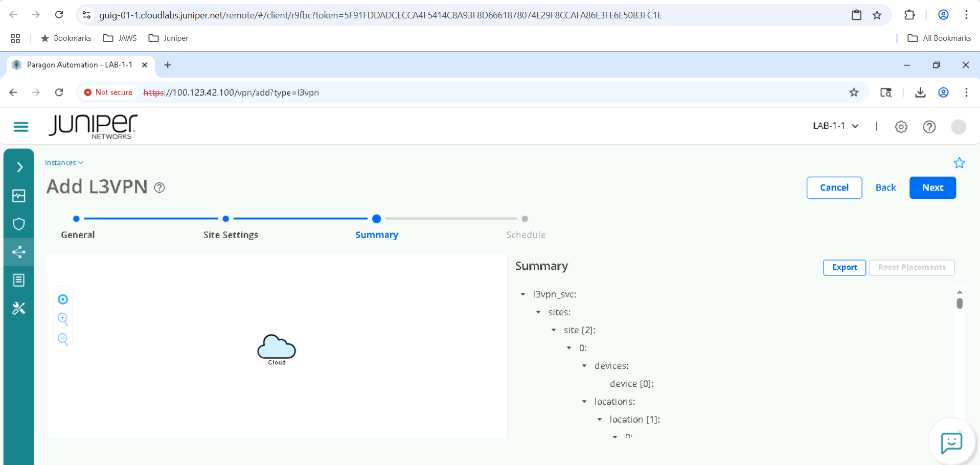Collapse the sites tree node

tap(538, 312)
